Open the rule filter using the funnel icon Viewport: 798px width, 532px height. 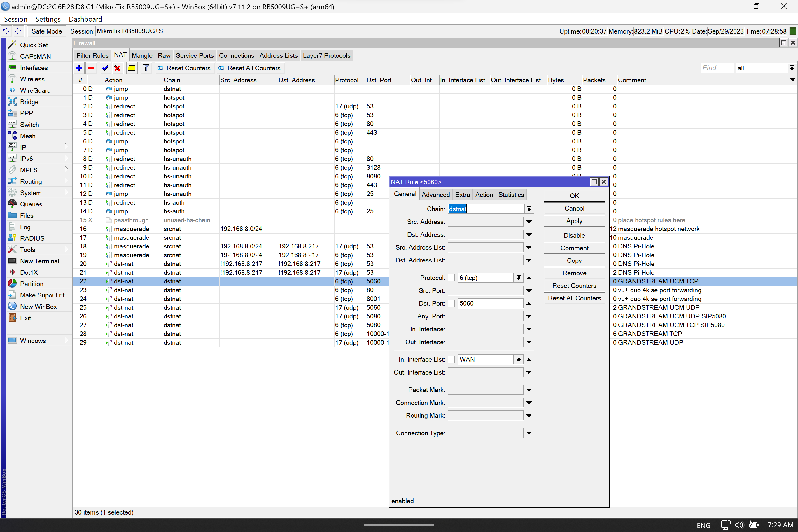(x=146, y=68)
